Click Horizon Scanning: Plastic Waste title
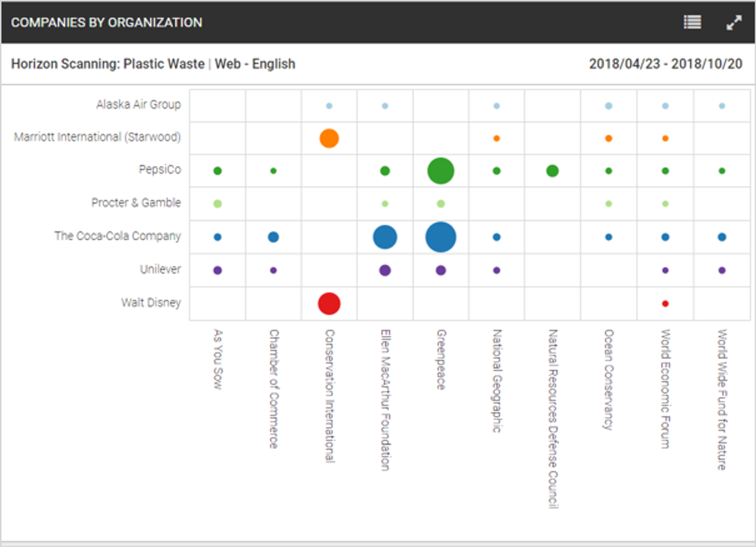 [108, 64]
